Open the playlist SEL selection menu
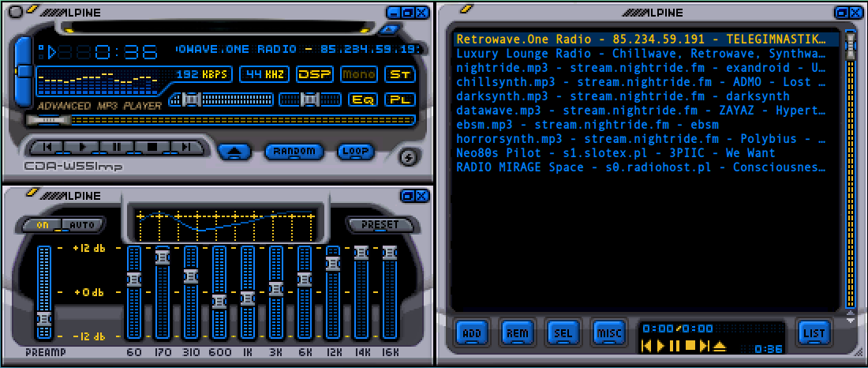 (x=563, y=333)
